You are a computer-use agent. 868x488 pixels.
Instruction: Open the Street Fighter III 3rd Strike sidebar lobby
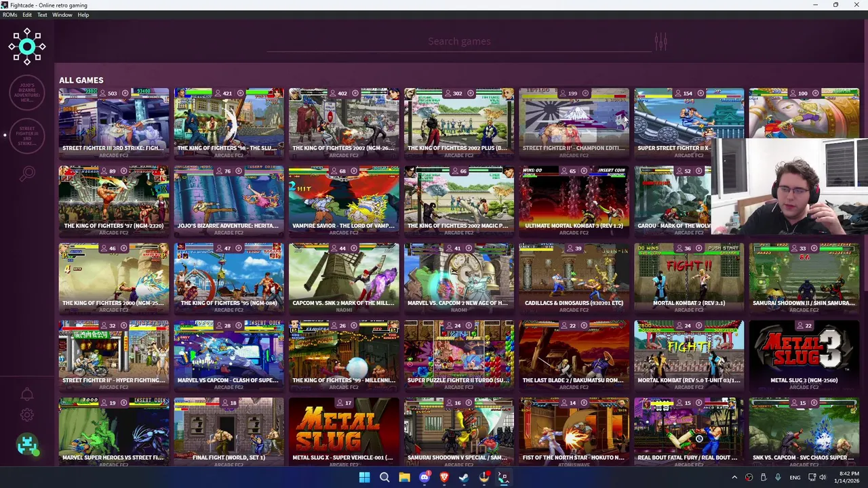click(x=27, y=135)
